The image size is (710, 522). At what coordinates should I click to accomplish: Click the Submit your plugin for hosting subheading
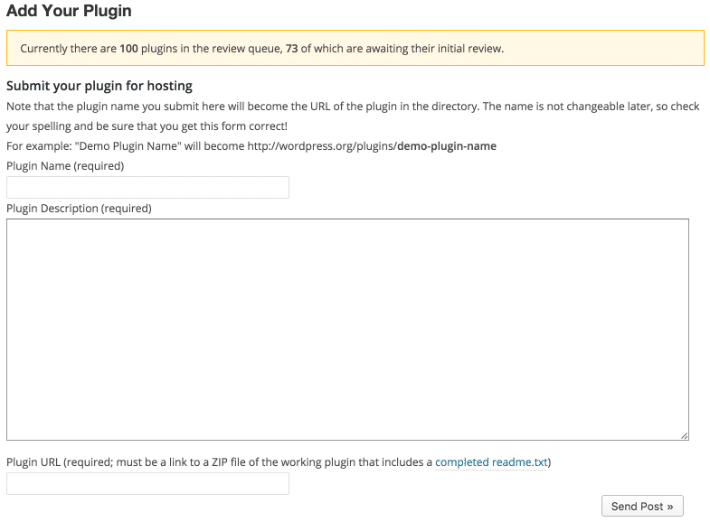(99, 86)
